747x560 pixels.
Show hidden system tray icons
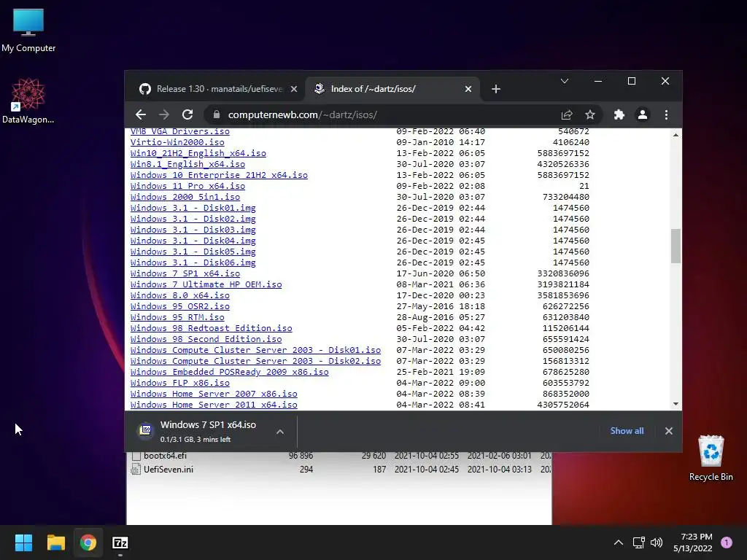619,542
